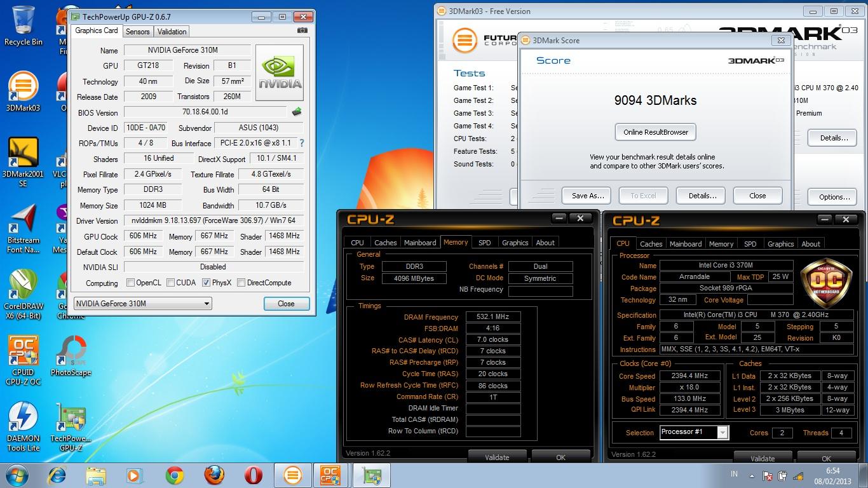868x488 pixels.
Task: Click the Gigabyte OC Motherboard badge in CPU-Z
Action: tap(825, 283)
